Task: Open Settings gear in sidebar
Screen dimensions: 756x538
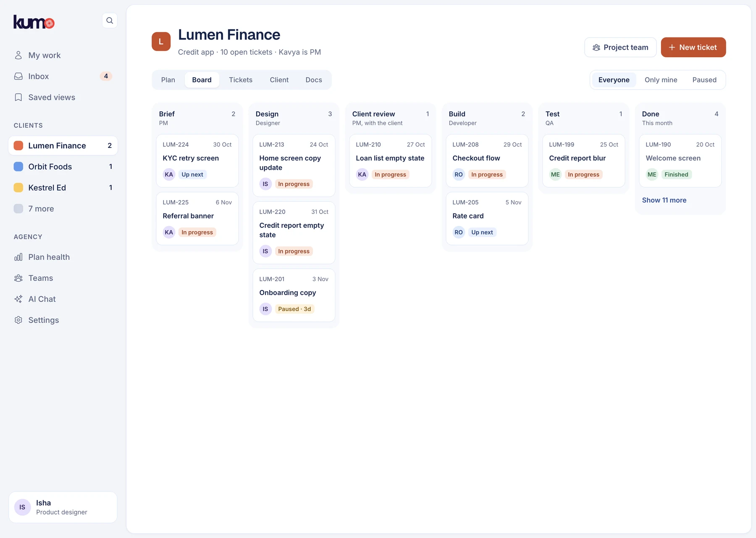Action: [x=63, y=320]
